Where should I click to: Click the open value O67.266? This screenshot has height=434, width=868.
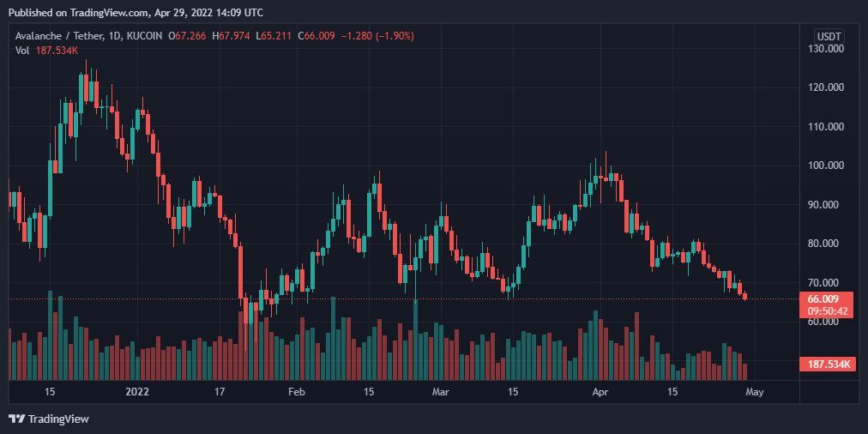187,36
